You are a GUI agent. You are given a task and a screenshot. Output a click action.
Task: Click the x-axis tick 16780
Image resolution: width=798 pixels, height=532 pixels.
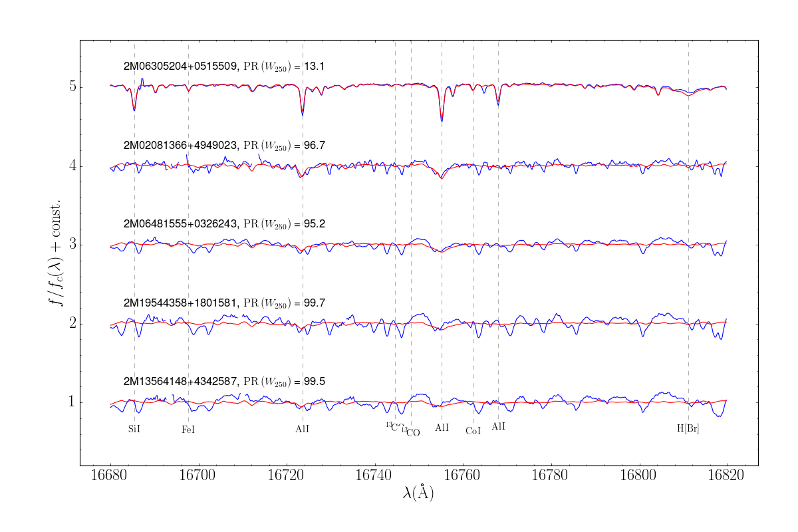[x=551, y=475]
